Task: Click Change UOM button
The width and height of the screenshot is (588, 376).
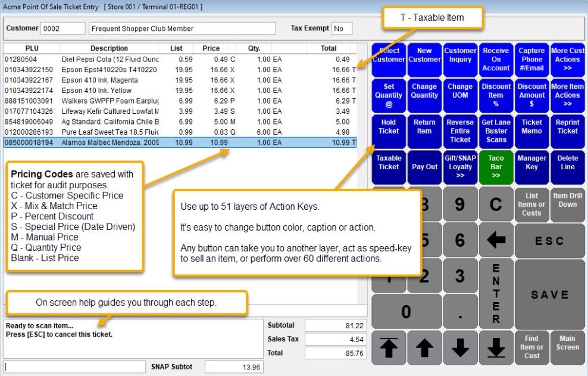Action: pyautogui.click(x=460, y=95)
